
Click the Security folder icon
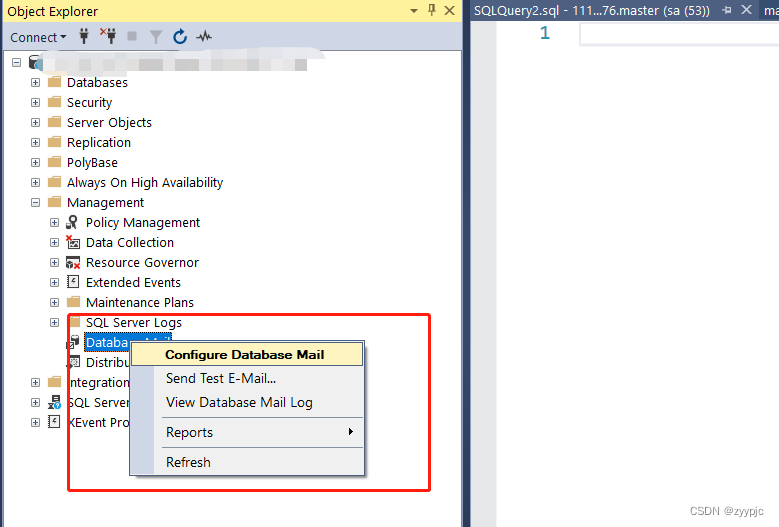(54, 102)
